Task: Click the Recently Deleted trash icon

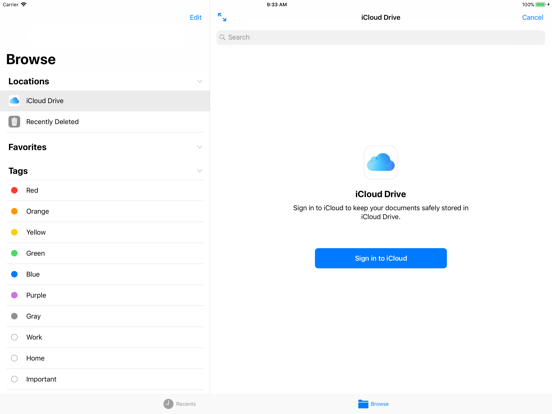Action: [x=14, y=122]
